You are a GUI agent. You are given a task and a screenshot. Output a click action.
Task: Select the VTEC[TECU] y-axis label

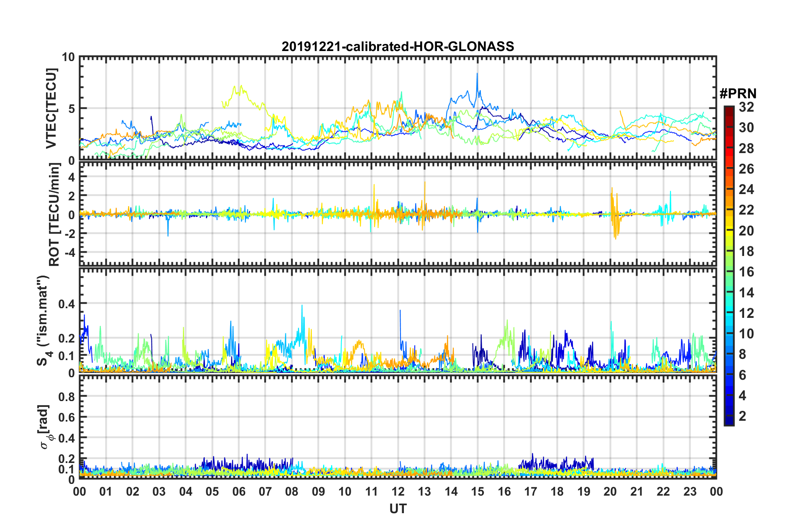[x=51, y=108]
